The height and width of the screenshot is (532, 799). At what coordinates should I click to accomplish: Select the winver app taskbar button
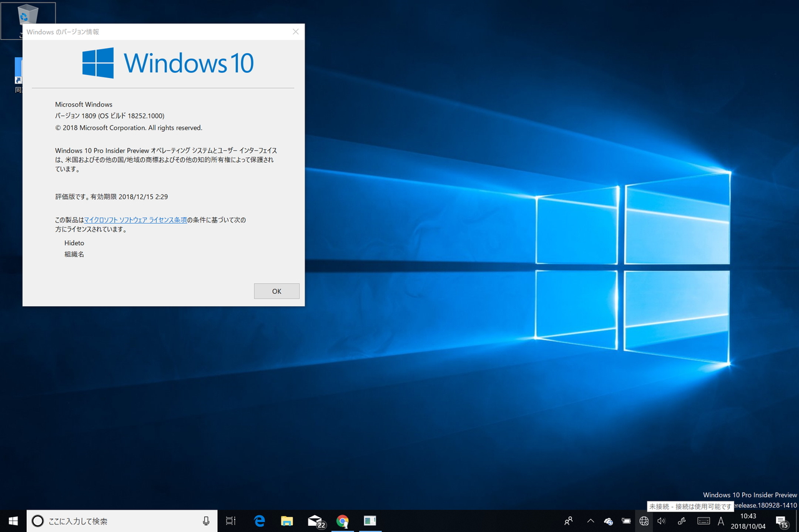click(x=370, y=521)
